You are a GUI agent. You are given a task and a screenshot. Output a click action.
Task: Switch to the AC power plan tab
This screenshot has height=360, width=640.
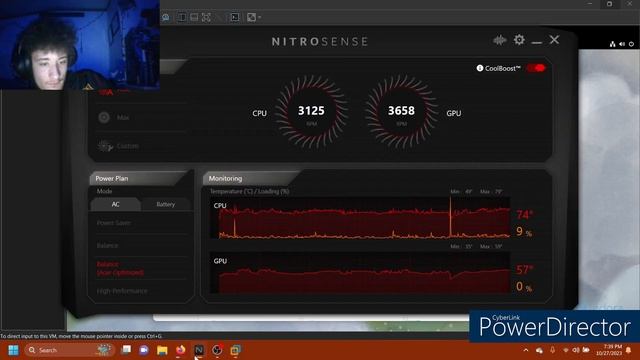tap(116, 204)
